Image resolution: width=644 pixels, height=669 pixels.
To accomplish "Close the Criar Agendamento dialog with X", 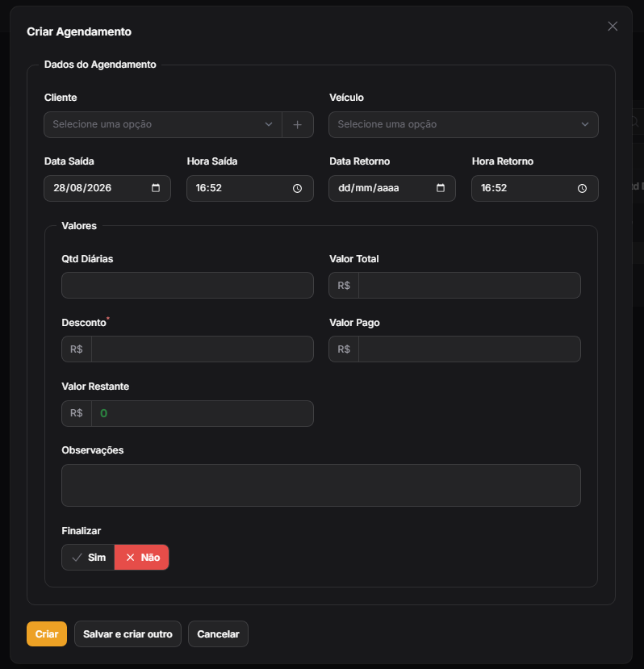I will [x=613, y=27].
